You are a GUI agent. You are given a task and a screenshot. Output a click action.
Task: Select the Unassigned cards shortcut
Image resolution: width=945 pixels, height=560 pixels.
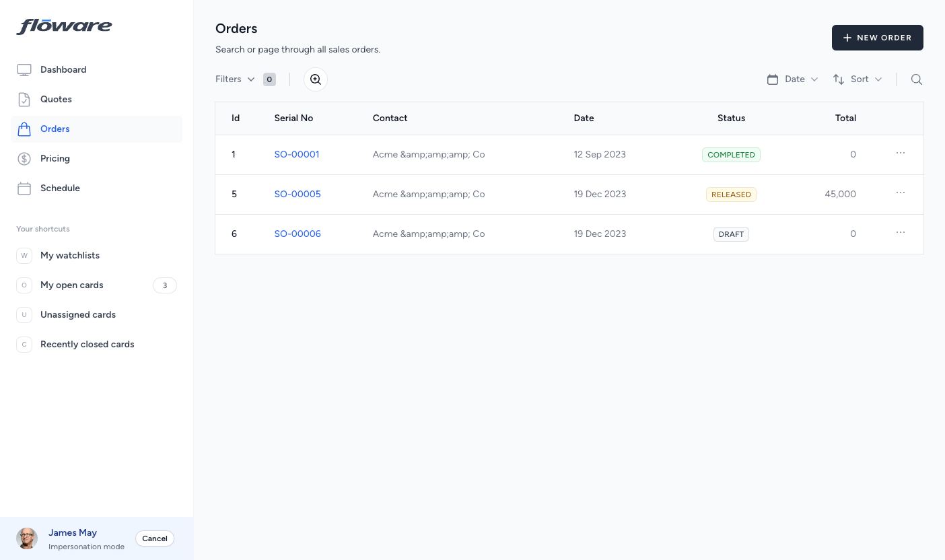(x=78, y=314)
